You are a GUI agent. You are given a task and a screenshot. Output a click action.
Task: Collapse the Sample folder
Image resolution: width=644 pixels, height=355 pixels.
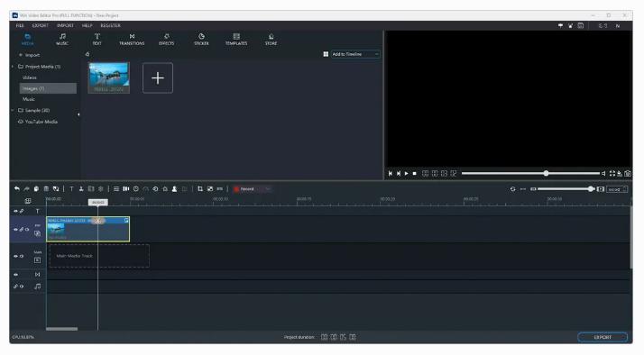pyautogui.click(x=13, y=111)
